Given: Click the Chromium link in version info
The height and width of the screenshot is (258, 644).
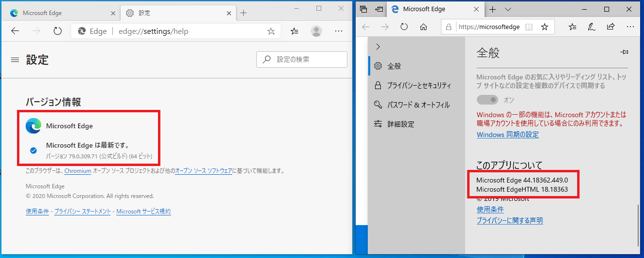Looking at the screenshot, I should (78, 171).
